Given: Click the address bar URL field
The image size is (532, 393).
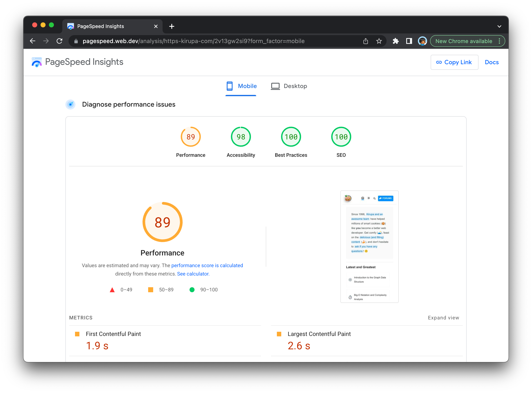Looking at the screenshot, I should [193, 41].
